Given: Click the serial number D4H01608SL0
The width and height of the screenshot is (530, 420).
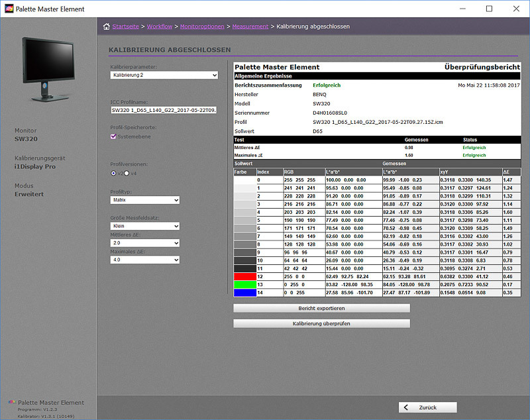Looking at the screenshot, I should point(330,113).
